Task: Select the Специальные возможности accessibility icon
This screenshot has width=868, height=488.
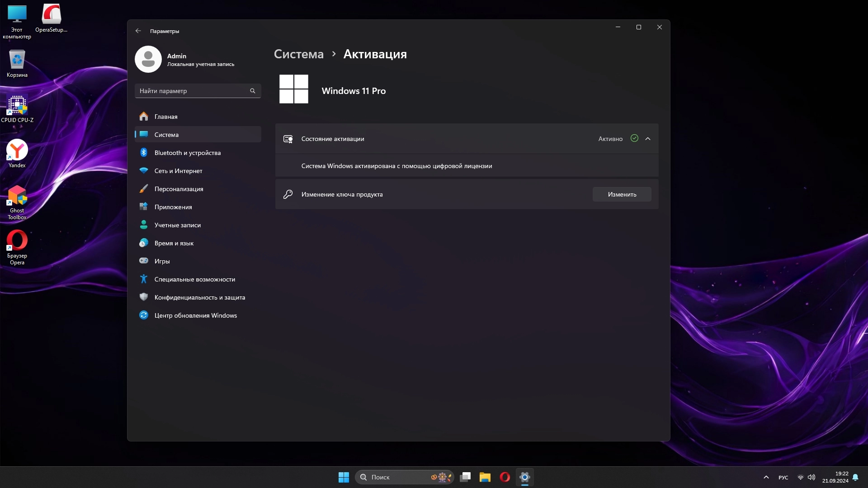Action: pos(144,279)
